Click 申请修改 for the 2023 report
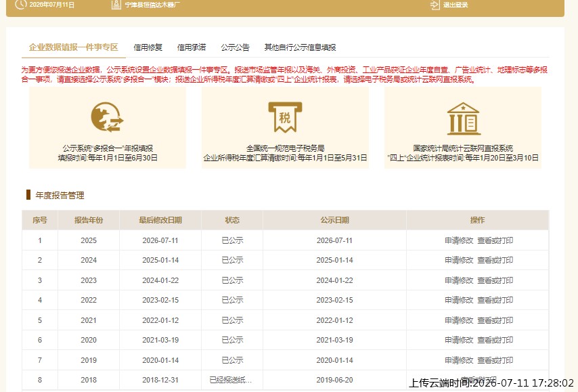578x392 pixels. pyautogui.click(x=459, y=280)
